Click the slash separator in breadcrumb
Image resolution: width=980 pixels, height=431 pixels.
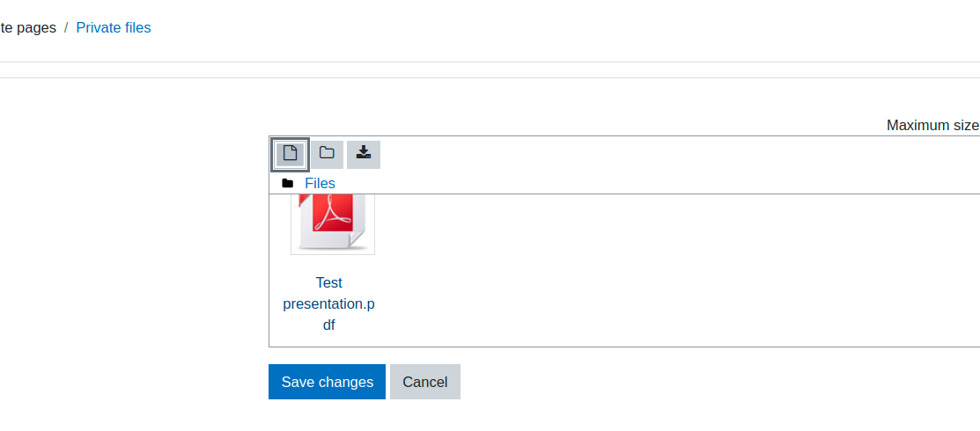(x=66, y=27)
